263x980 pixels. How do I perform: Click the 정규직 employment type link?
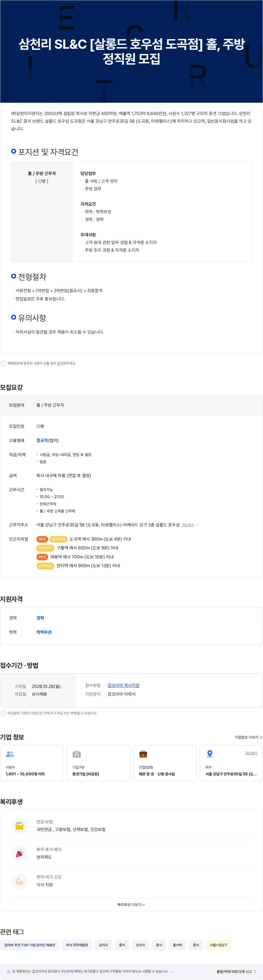pos(42,440)
